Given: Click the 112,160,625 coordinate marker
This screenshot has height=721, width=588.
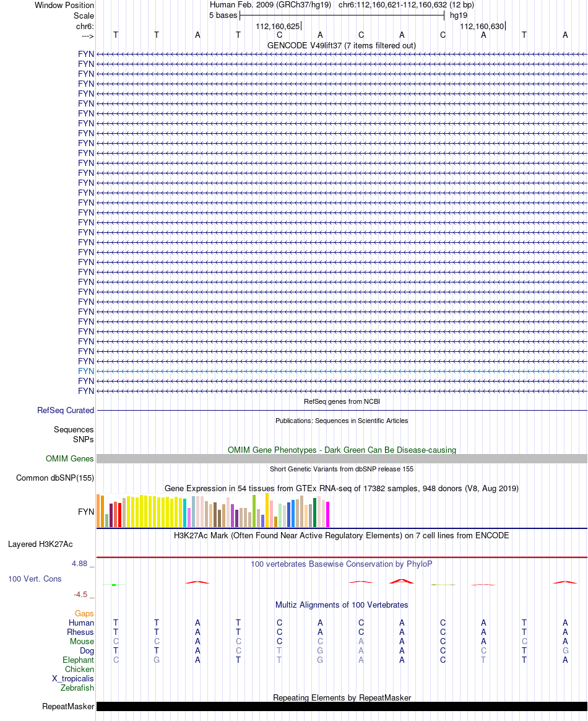Looking at the screenshot, I should (277, 26).
